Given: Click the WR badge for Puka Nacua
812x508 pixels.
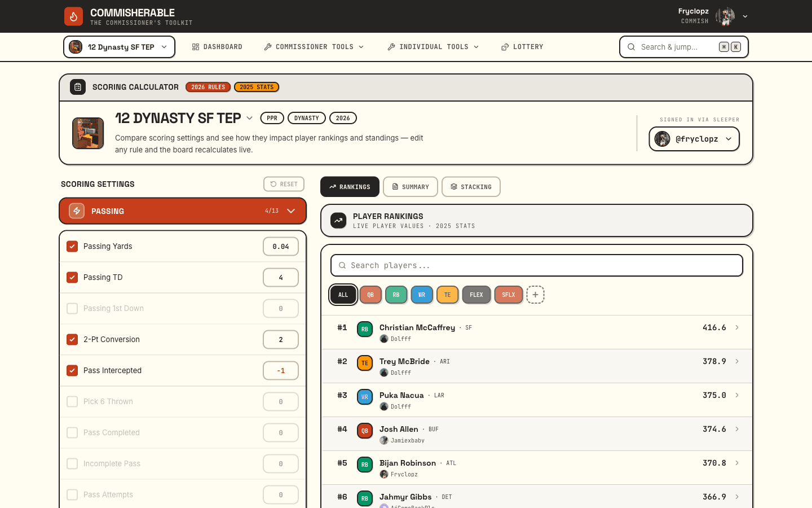Looking at the screenshot, I should pyautogui.click(x=365, y=397).
